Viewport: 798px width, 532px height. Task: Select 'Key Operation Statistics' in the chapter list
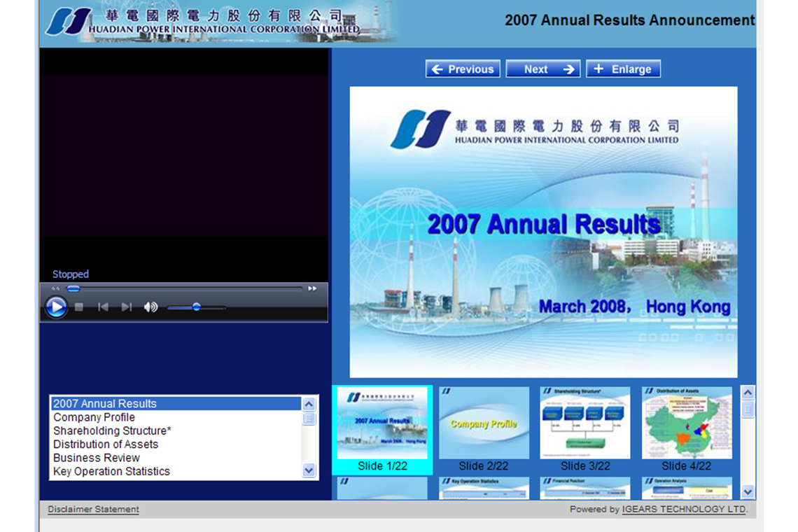pyautogui.click(x=176, y=471)
